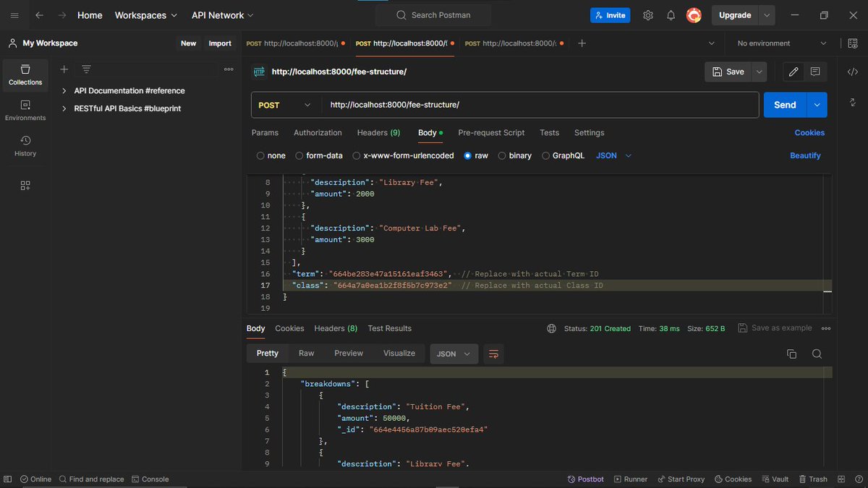
Task: Select the none body type
Action: coord(271,155)
